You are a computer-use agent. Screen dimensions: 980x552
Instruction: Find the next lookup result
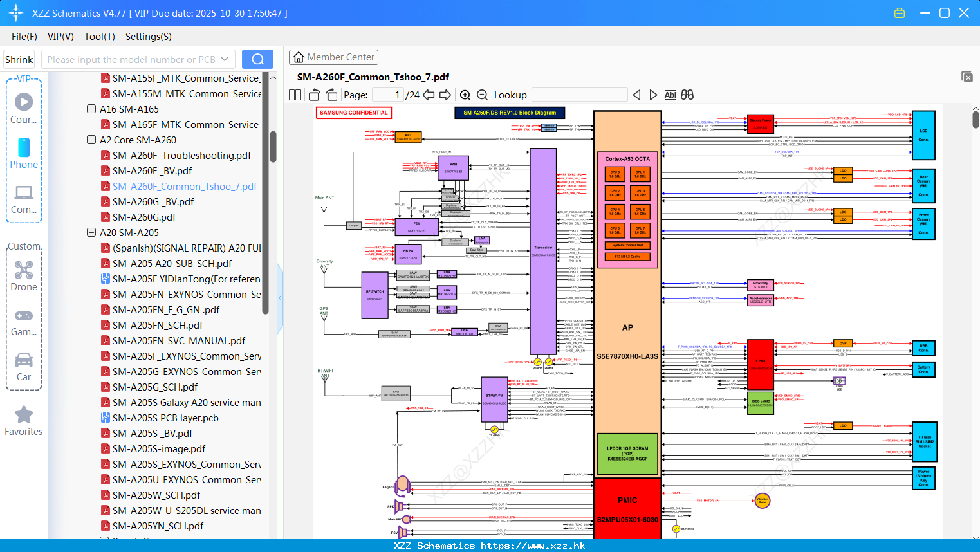(x=653, y=95)
